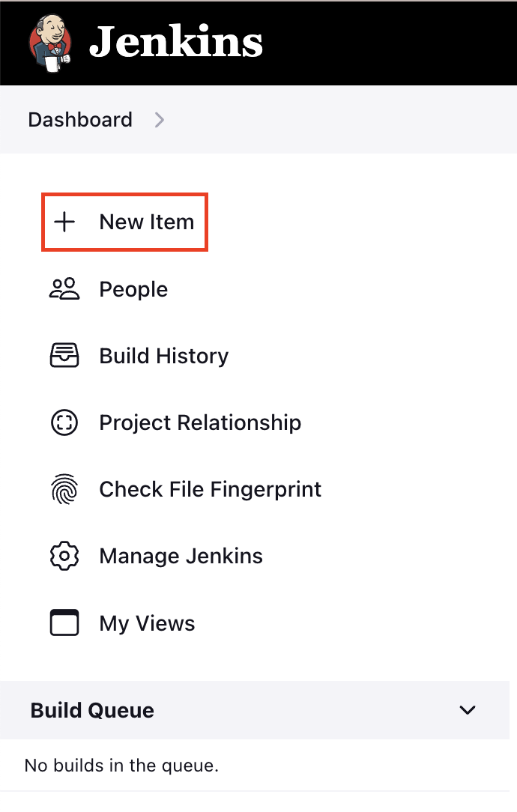
Task: Open Manage Jenkins via the gear icon
Action: coord(65,555)
